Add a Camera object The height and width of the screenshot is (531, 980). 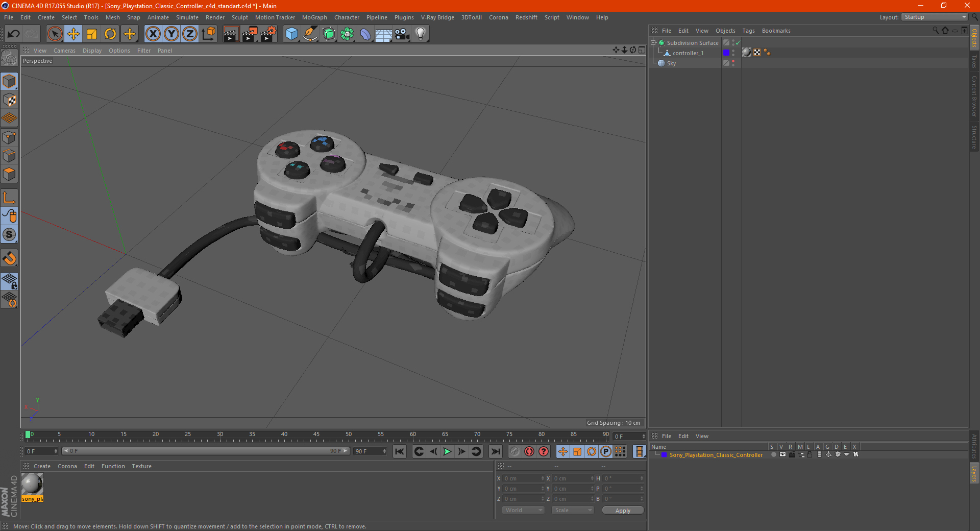402,34
